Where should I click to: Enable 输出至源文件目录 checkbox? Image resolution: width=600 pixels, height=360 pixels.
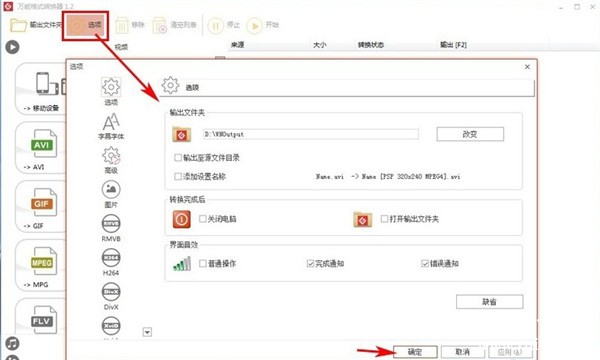178,158
